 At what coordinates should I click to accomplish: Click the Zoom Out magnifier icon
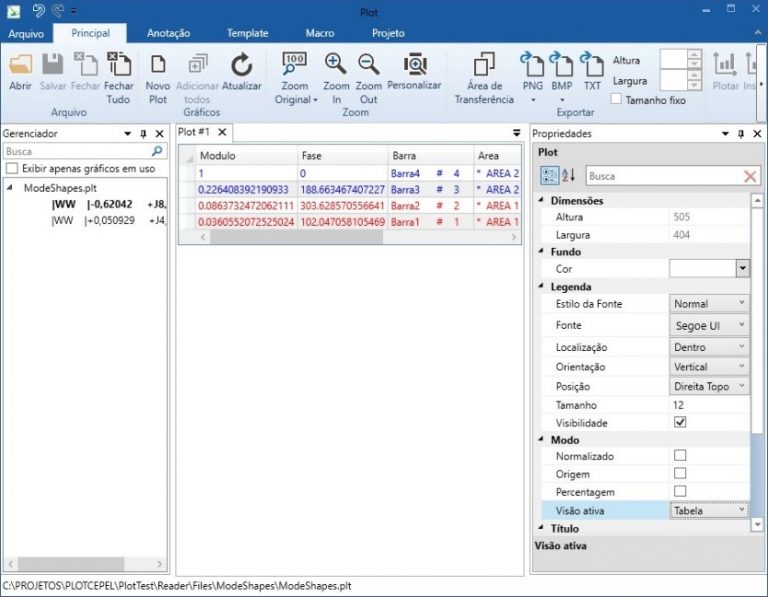pos(369,64)
